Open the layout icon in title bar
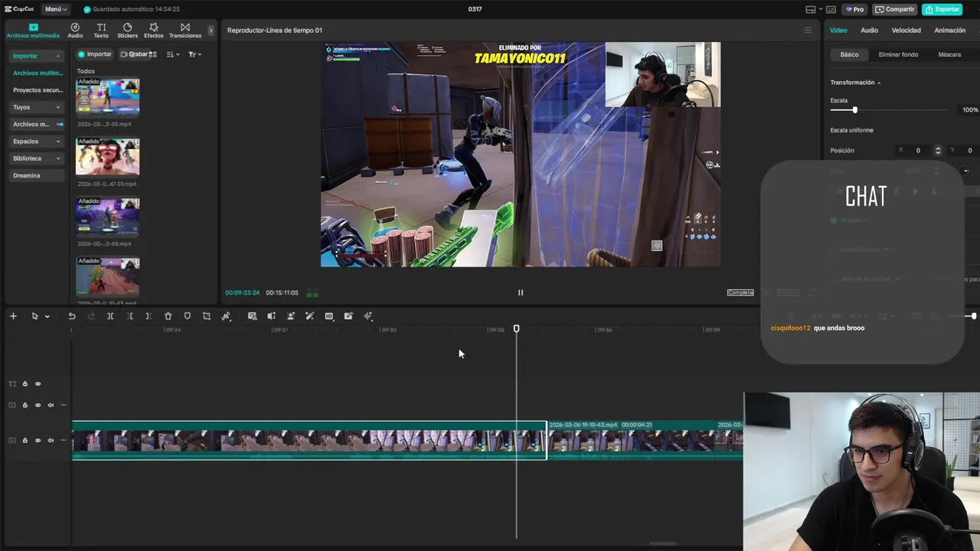 (x=811, y=9)
